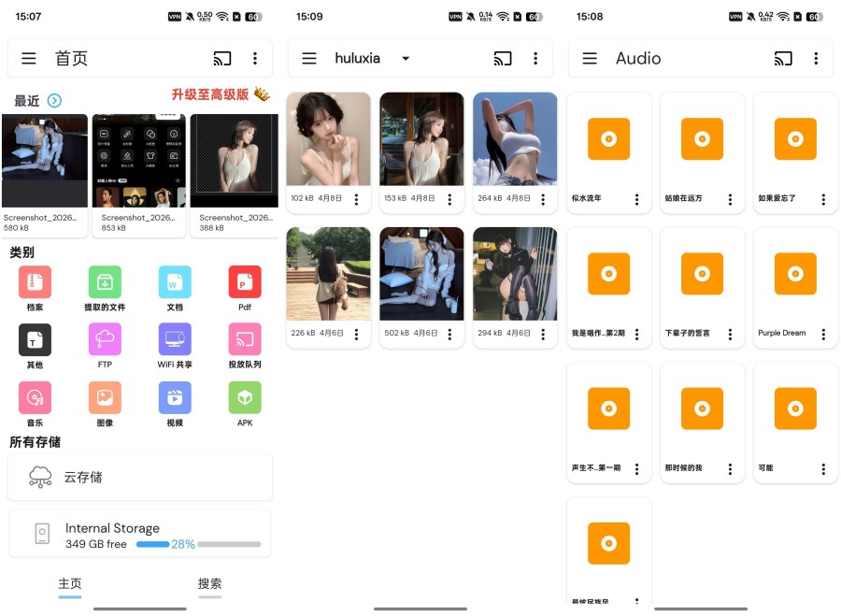Open the huluxia folder path dropdown
The image size is (841, 616).
[x=406, y=58]
